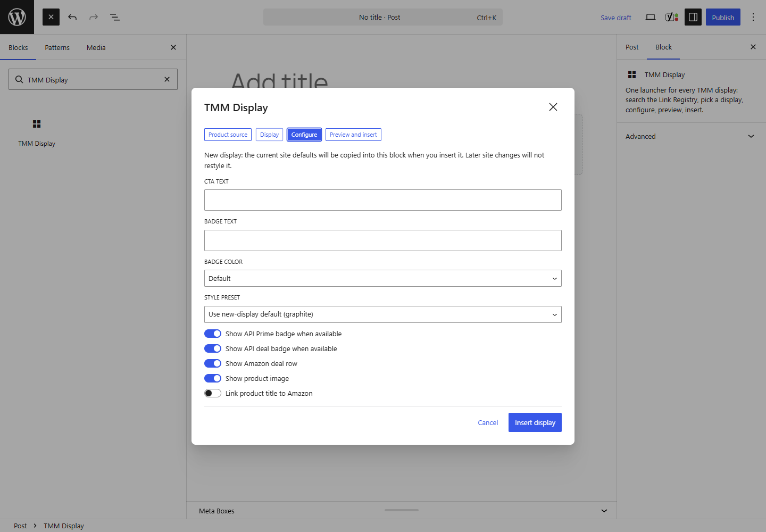This screenshot has width=766, height=532.
Task: Click Cancel in the dialog
Action: tap(488, 422)
